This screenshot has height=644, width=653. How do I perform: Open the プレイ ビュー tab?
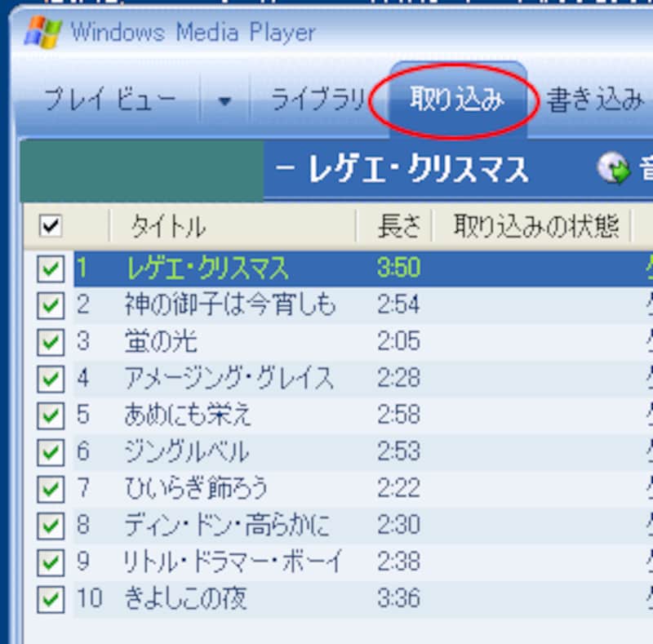tap(110, 99)
